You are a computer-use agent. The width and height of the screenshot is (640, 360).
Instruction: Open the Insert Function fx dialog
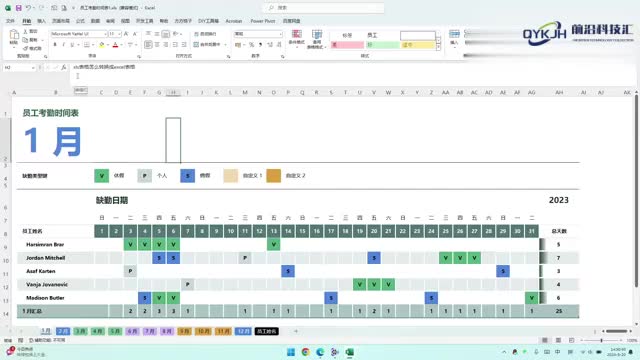tap(64, 67)
